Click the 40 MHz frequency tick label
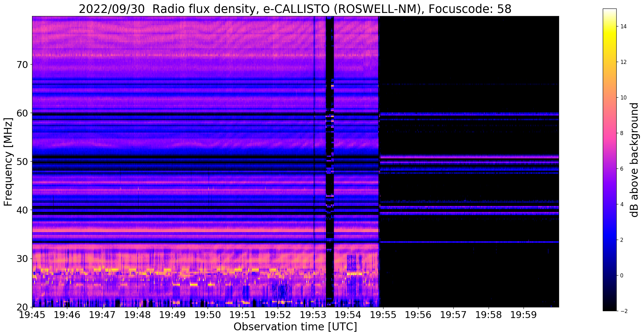This screenshot has width=644, height=336. pyautogui.click(x=22, y=210)
